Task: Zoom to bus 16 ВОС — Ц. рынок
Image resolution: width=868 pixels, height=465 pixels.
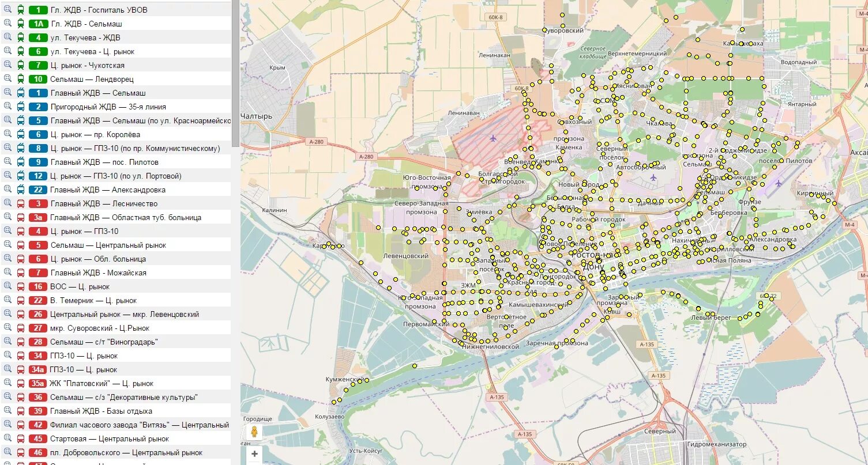Action: (8, 286)
